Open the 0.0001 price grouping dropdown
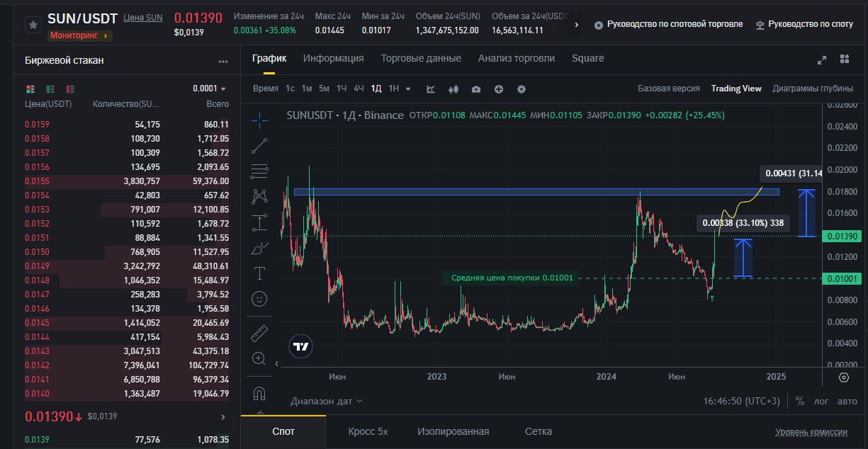The image size is (868, 449). pos(209,89)
